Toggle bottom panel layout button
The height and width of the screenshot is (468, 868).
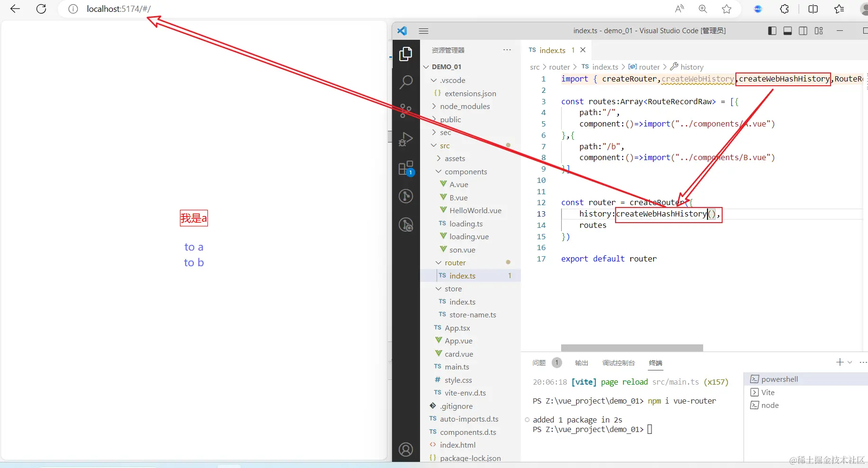(788, 31)
